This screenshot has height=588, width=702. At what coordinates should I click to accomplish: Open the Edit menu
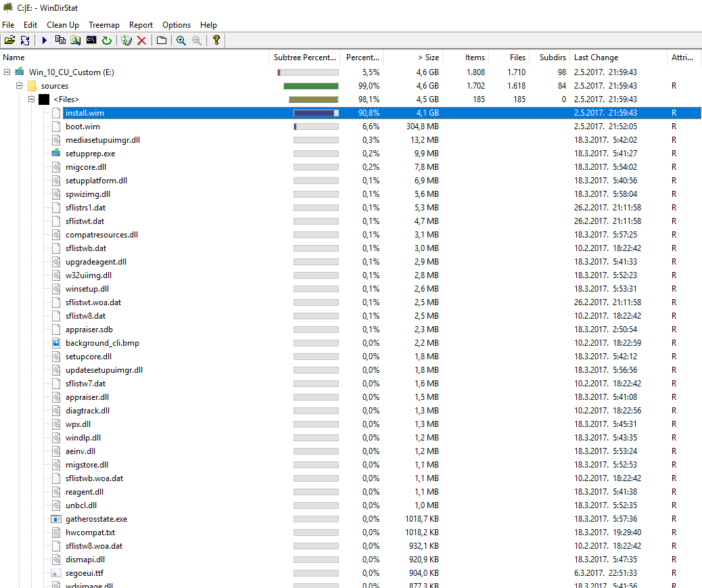coord(30,25)
